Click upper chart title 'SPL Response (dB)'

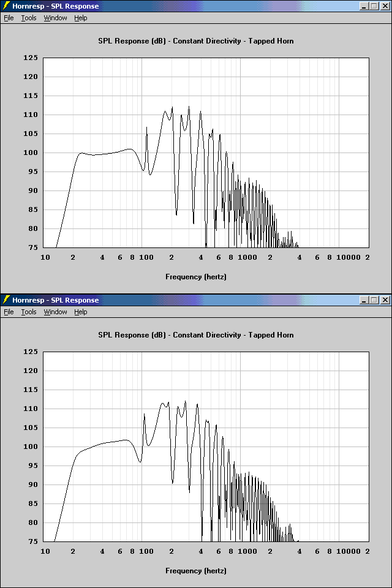[132, 41]
